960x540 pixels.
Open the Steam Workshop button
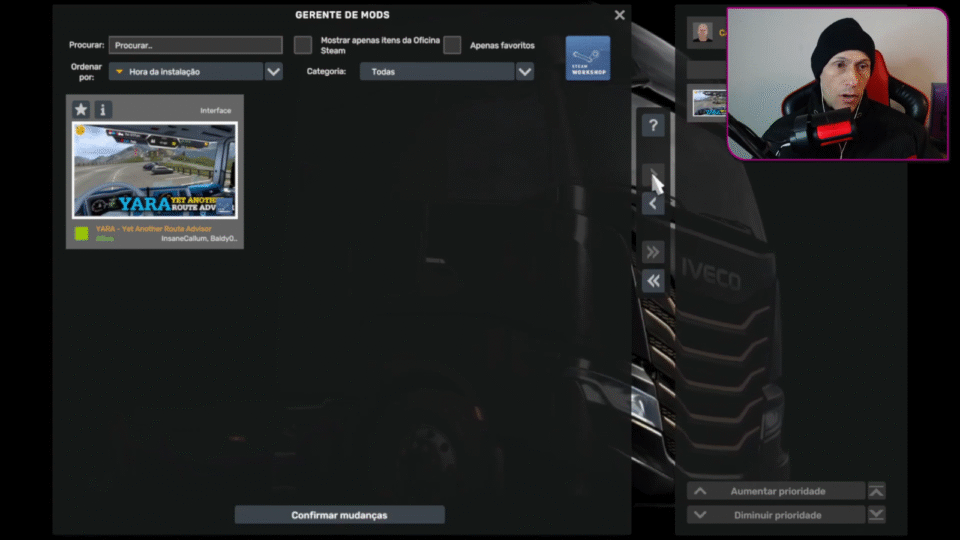pos(588,58)
